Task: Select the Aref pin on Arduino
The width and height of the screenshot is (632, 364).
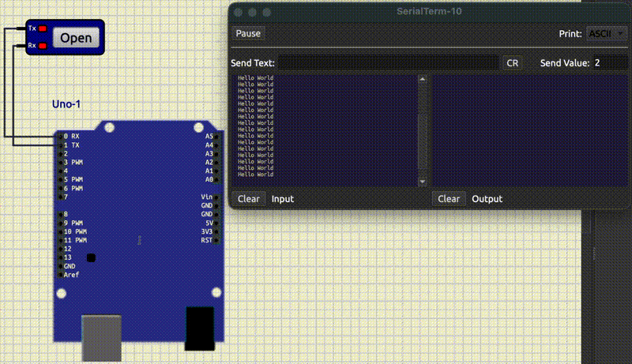Action: (61, 275)
